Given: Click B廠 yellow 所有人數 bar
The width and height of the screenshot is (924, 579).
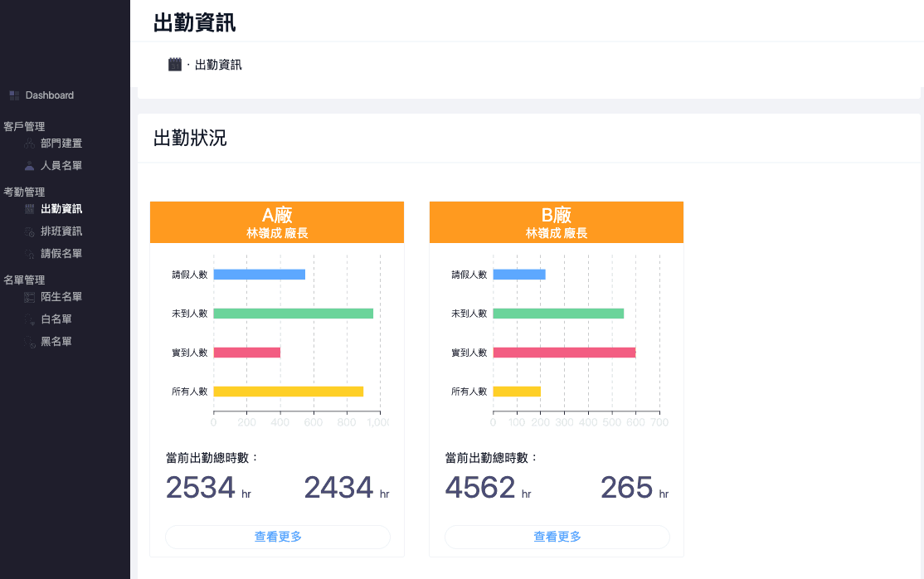Looking at the screenshot, I should [517, 392].
